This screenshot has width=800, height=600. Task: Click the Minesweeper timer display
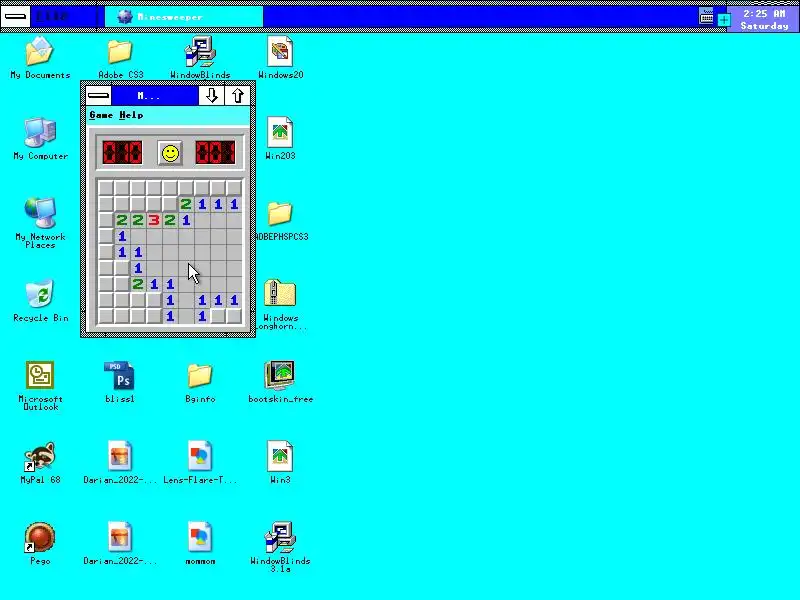pyautogui.click(x=215, y=153)
